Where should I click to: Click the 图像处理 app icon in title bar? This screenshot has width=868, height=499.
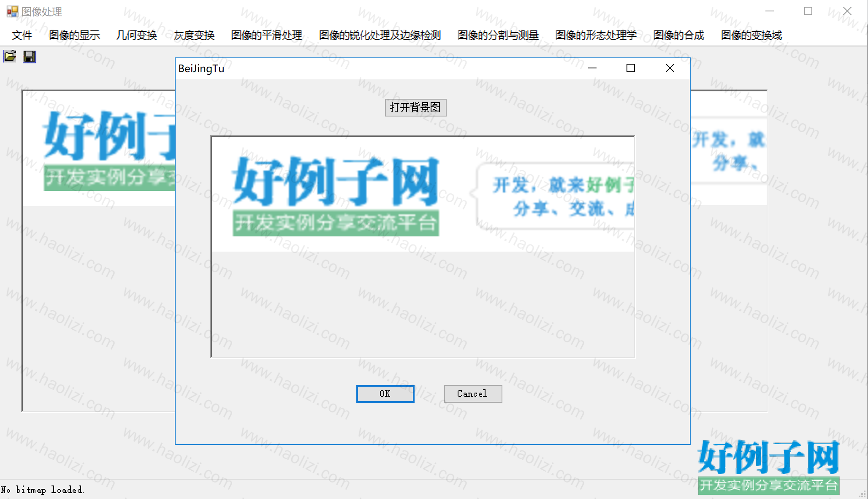pos(12,11)
